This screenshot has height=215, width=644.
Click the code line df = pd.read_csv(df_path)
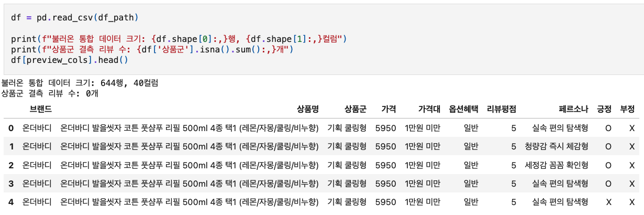click(x=74, y=18)
